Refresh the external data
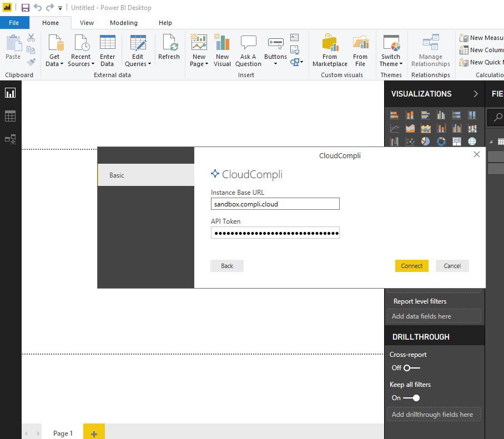The width and height of the screenshot is (504, 439). tap(169, 47)
